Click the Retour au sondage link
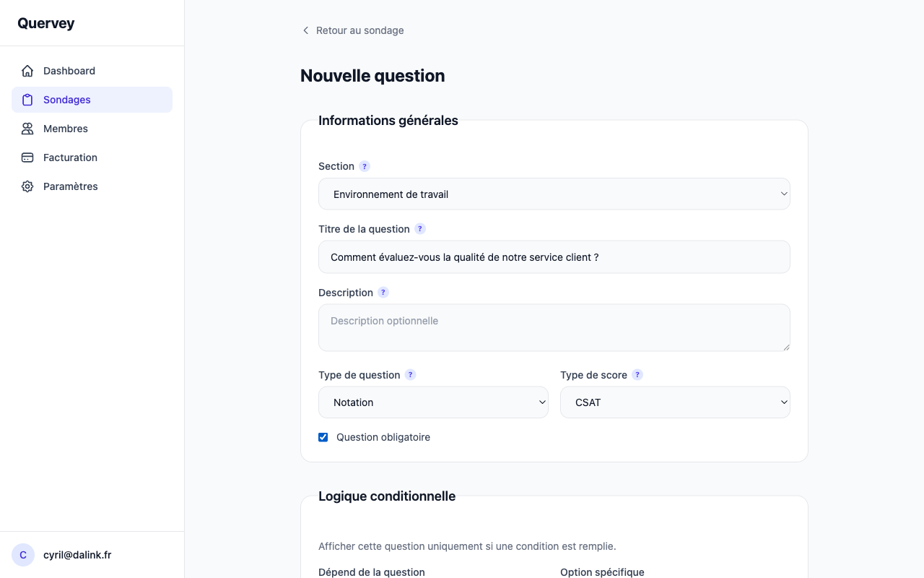Image resolution: width=924 pixels, height=578 pixels. click(x=353, y=30)
